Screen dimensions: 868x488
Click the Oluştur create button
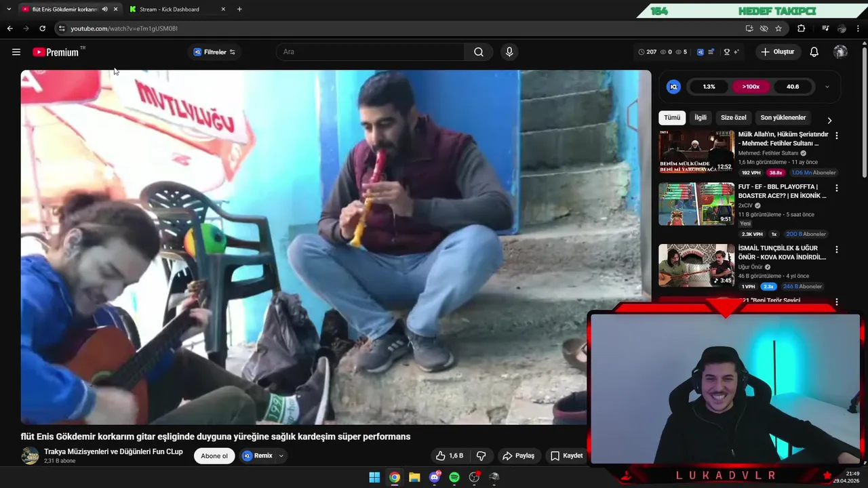[778, 52]
